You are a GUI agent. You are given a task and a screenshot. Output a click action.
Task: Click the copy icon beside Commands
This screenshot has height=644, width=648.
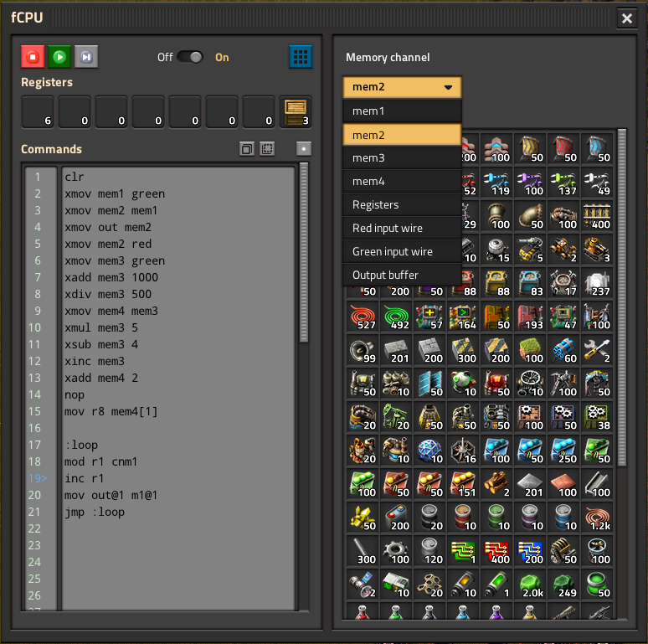[246, 149]
